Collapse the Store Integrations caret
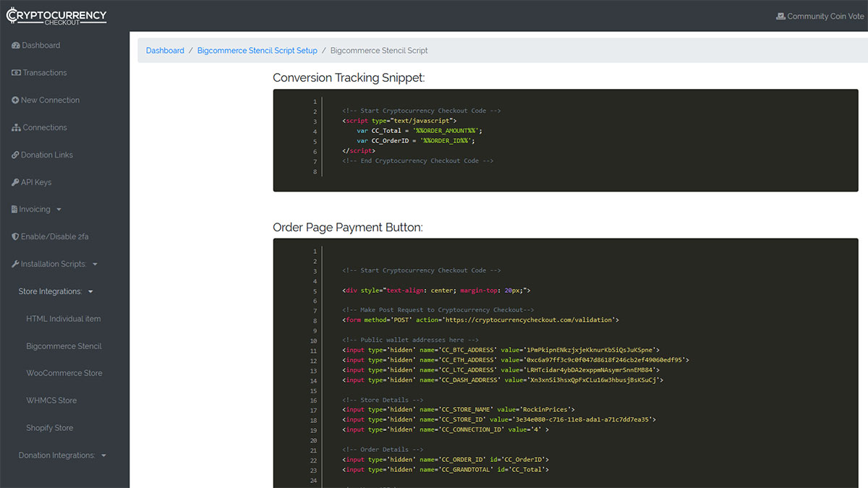 (x=90, y=292)
